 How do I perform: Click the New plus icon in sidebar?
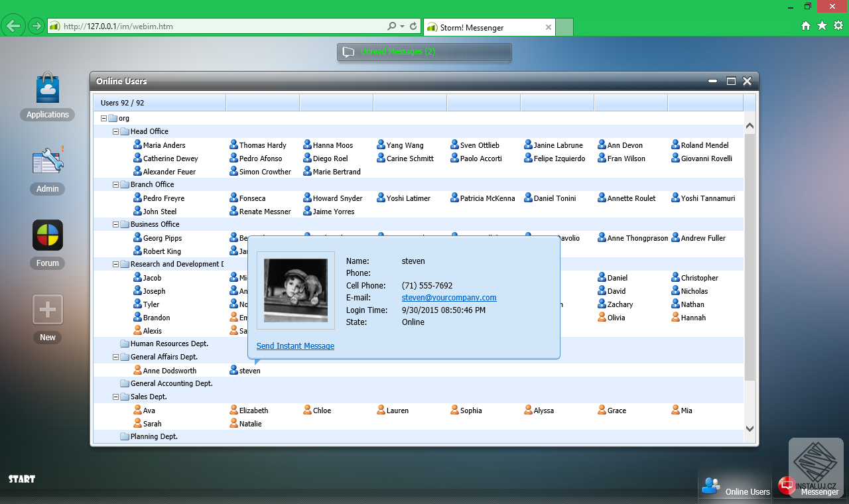point(47,309)
